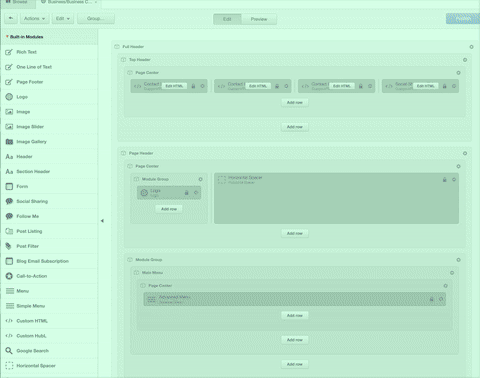Click the Group... button

[x=96, y=19]
